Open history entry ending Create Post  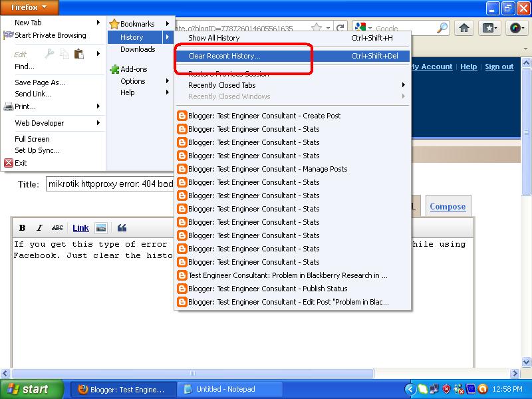point(293,116)
